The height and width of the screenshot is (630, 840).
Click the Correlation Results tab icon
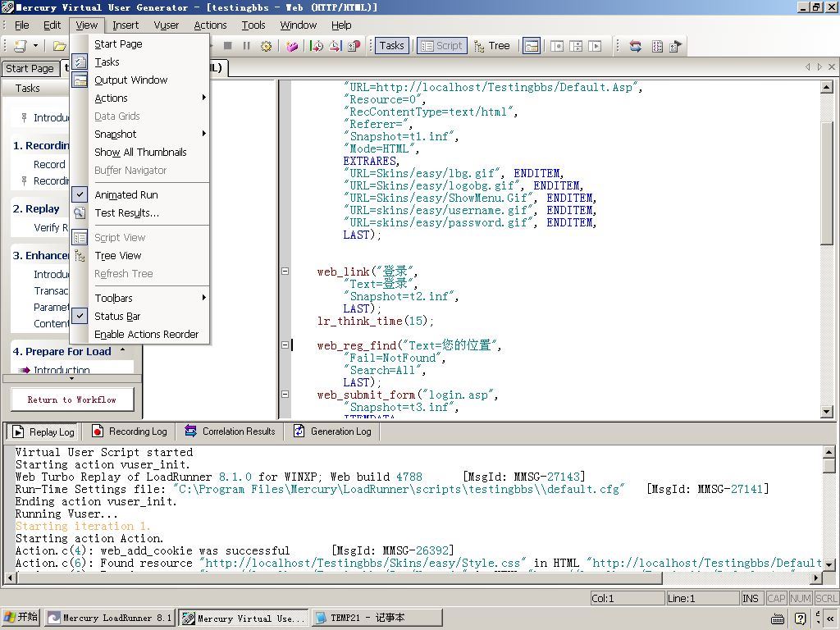click(x=190, y=431)
